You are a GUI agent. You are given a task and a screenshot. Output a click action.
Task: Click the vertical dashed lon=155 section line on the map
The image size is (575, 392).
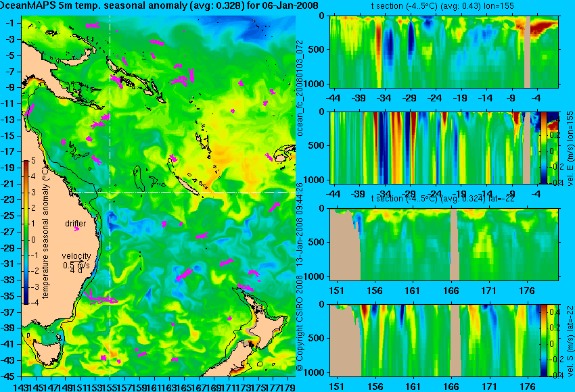[110, 196]
